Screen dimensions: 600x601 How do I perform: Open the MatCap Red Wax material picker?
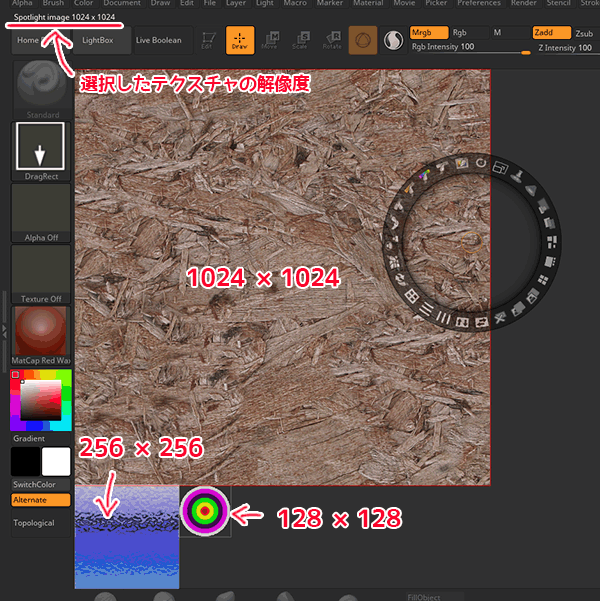40,333
